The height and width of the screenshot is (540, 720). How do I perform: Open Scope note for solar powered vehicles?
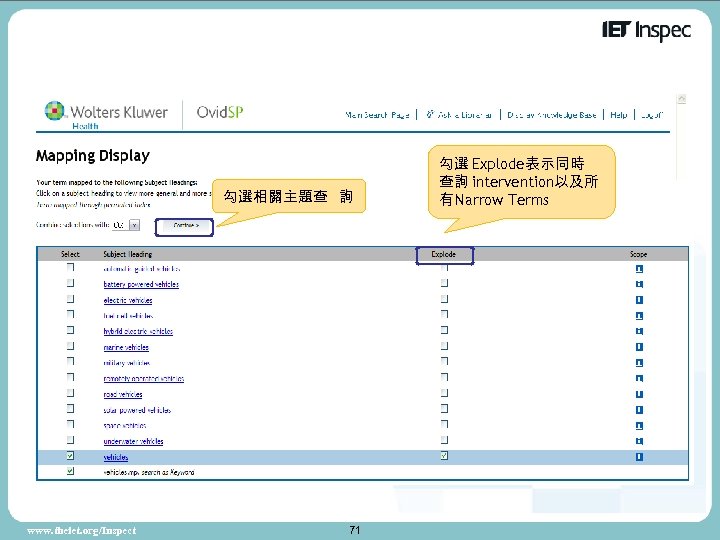[x=639, y=410]
